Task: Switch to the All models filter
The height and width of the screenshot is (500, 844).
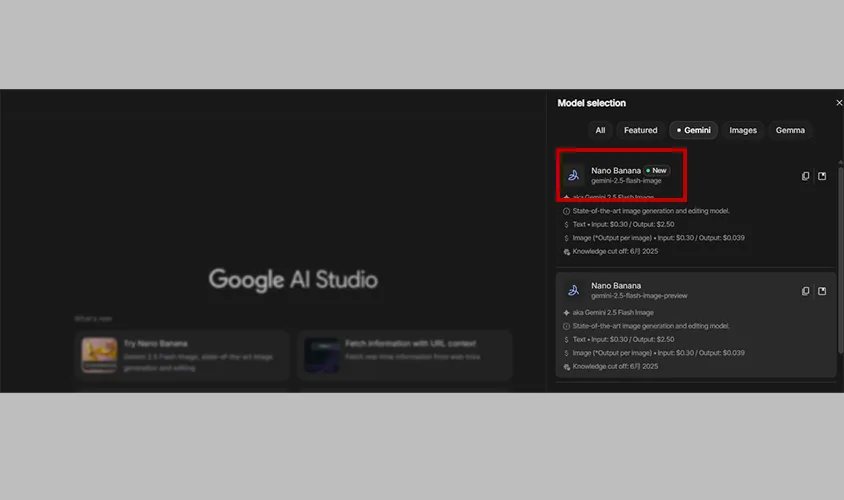Action: coord(600,130)
